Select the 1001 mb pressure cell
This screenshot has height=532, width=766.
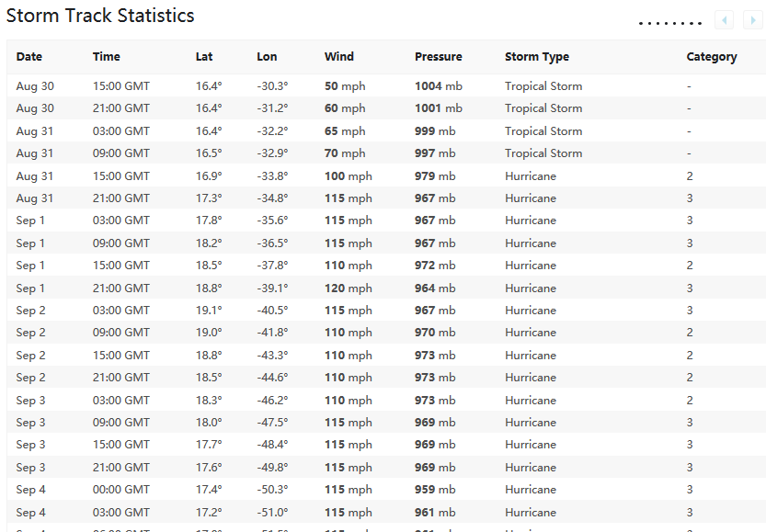pos(439,108)
